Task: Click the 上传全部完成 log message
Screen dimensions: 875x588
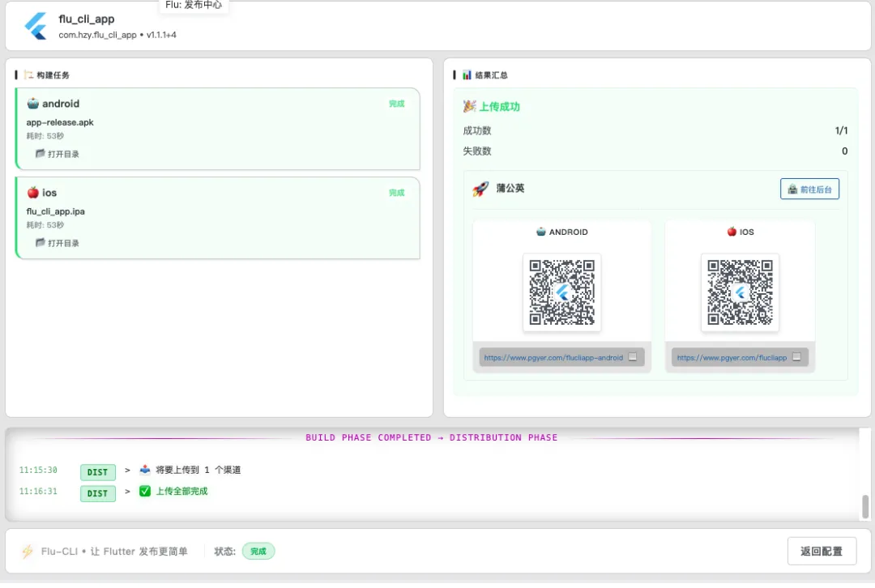Action: click(181, 491)
